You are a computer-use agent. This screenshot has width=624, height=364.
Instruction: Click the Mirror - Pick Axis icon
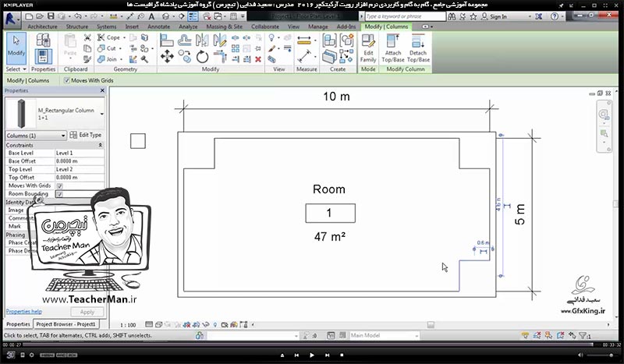pyautogui.click(x=202, y=41)
